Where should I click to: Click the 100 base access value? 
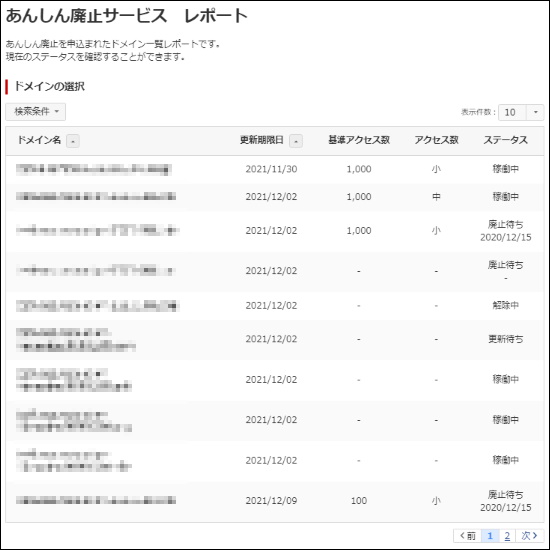[x=359, y=501]
